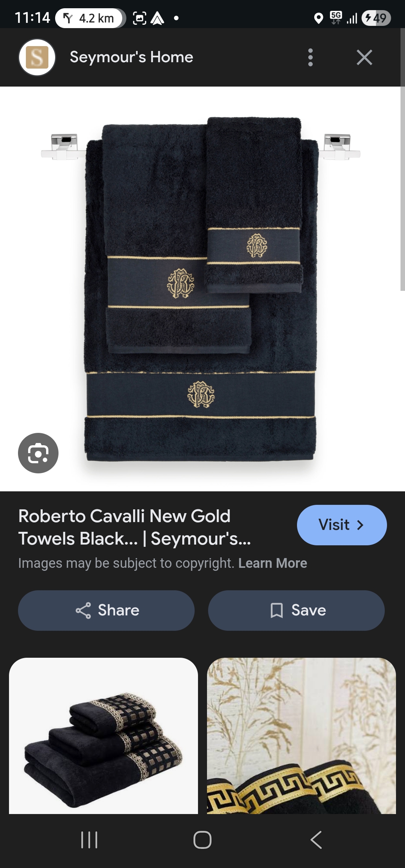This screenshot has width=405, height=868.
Task: Tap the home navigation button
Action: coord(202,840)
